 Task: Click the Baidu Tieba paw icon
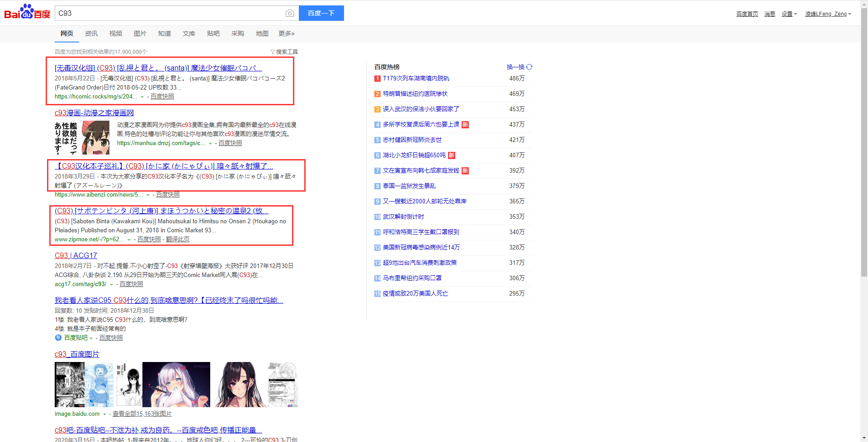click(x=58, y=338)
